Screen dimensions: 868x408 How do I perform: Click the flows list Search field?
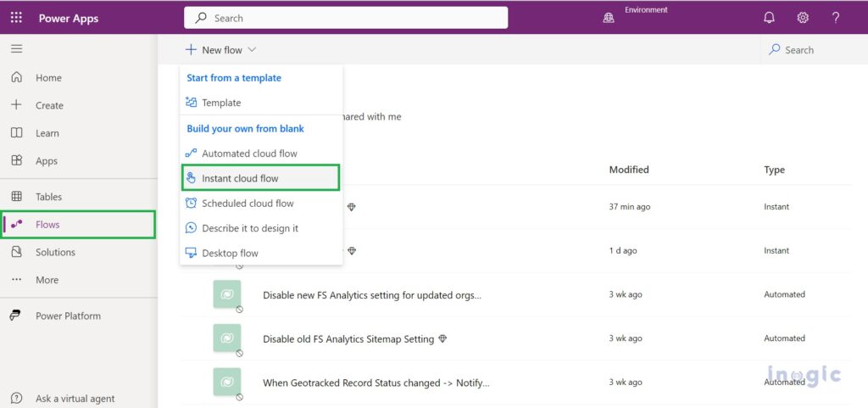pyautogui.click(x=805, y=50)
